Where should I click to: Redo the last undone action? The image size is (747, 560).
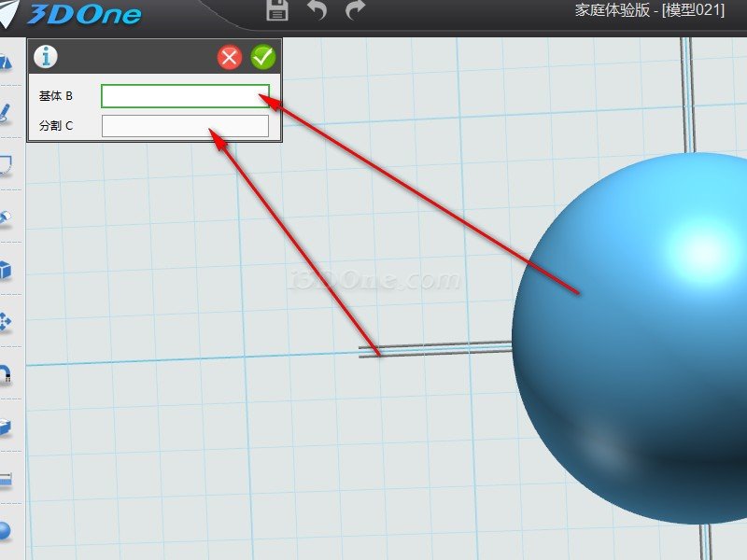356,11
